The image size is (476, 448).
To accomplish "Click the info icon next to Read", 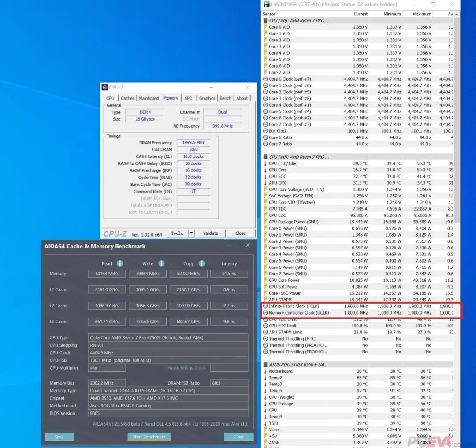I will [x=120, y=263].
